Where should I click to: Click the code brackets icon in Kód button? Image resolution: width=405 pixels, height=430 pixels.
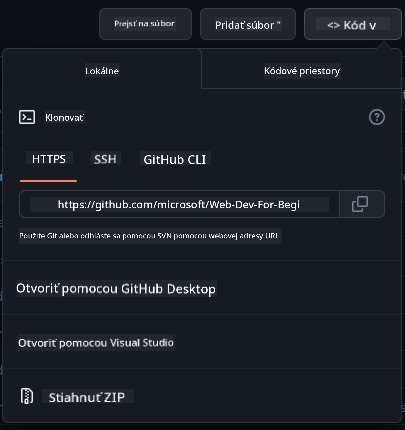click(x=333, y=25)
